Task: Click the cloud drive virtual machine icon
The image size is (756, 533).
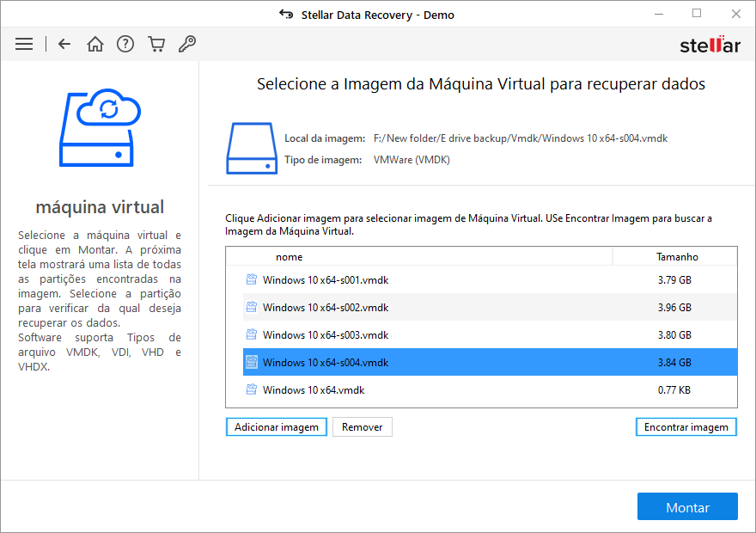Action: (x=100, y=128)
